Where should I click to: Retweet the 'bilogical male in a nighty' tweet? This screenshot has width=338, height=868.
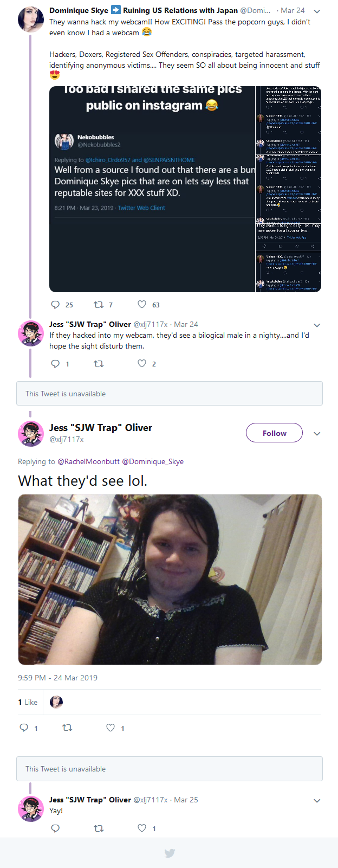(99, 364)
